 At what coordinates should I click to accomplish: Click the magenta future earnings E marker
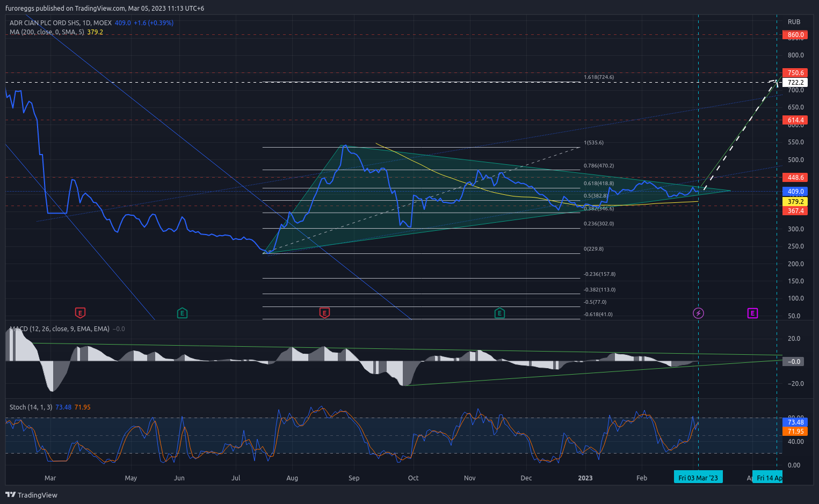pyautogui.click(x=752, y=313)
